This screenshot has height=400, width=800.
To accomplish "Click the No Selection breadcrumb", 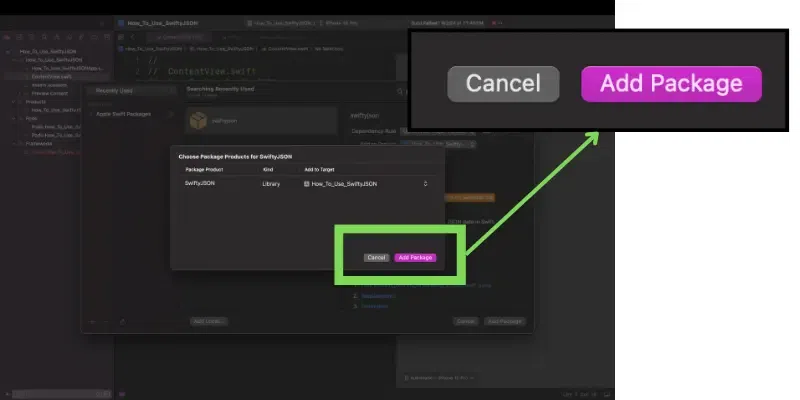I will [x=329, y=49].
